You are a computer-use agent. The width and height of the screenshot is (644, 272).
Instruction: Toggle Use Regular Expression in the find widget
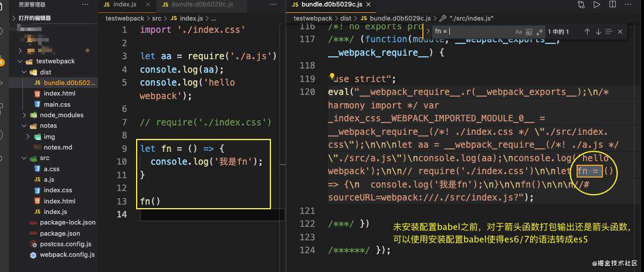coord(540,32)
